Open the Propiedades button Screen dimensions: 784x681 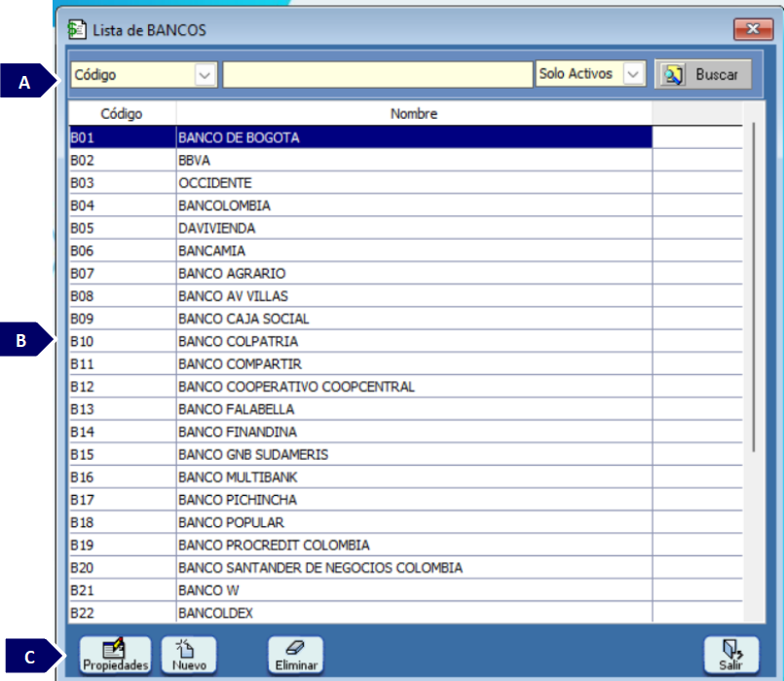(x=116, y=655)
